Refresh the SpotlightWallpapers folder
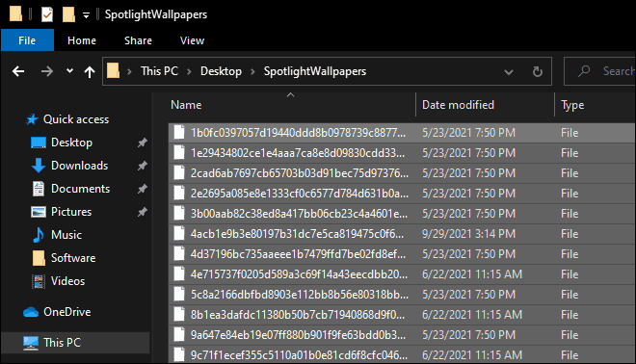Viewport: 636px width, 364px height. tap(537, 72)
